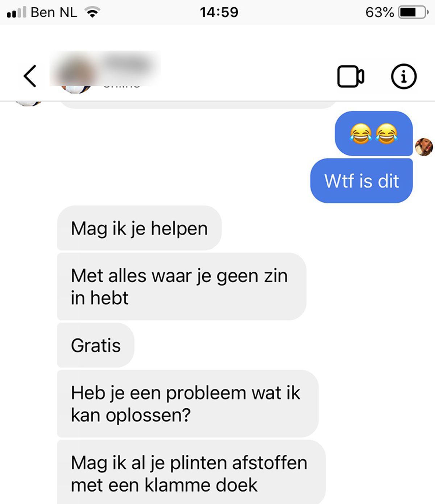Image resolution: width=435 pixels, height=504 pixels.
Task: Open the blurred contact name in header
Action: tap(128, 65)
